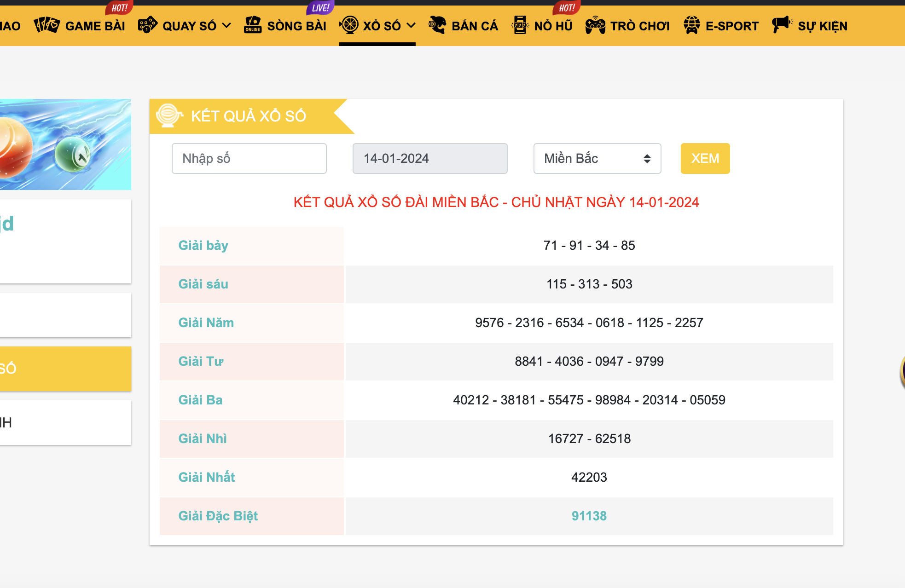The image size is (905, 588).
Task: Click the fish icon beside Bắn Cá
Action: coord(437,25)
